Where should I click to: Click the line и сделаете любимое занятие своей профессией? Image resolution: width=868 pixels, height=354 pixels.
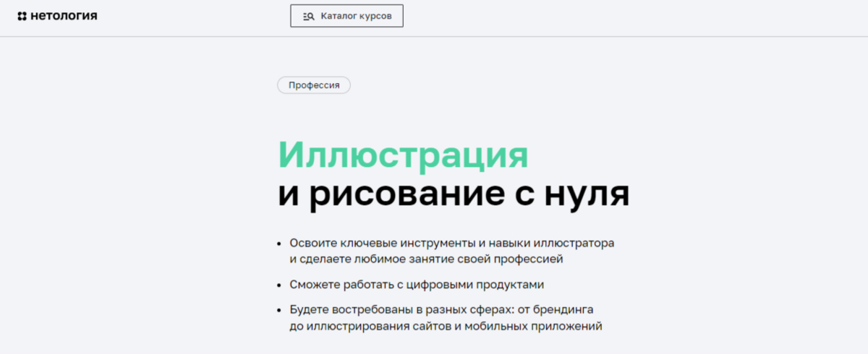tap(426, 258)
